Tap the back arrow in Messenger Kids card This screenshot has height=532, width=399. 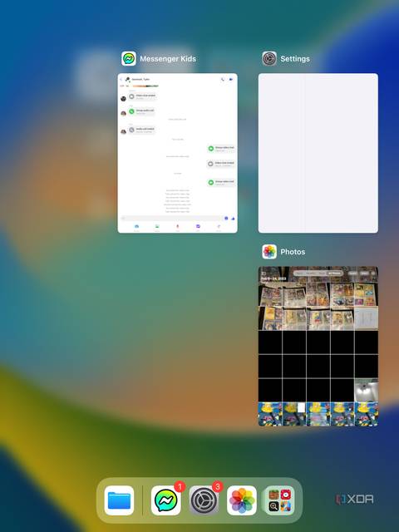(x=121, y=80)
